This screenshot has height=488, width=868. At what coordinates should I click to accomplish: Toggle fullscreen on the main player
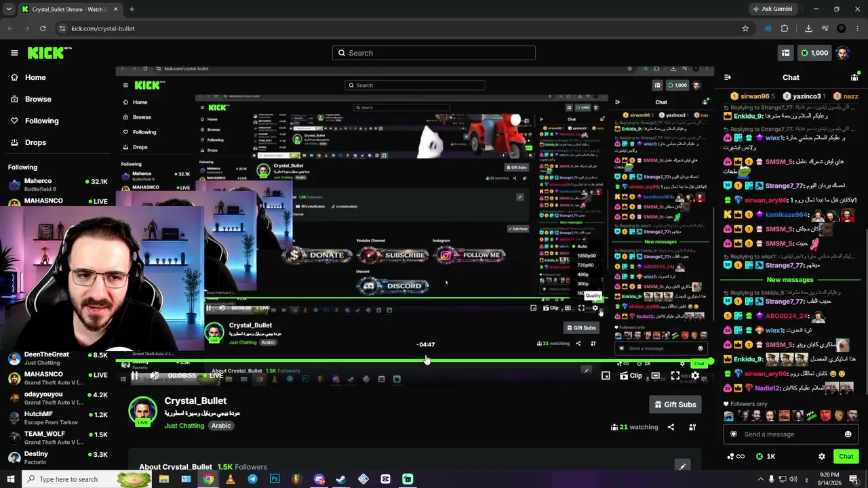[x=675, y=375]
